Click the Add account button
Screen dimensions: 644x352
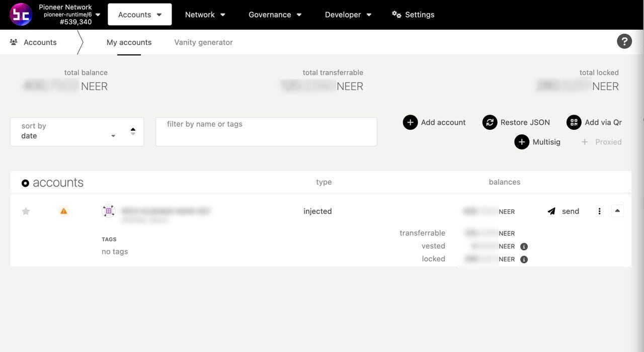434,122
